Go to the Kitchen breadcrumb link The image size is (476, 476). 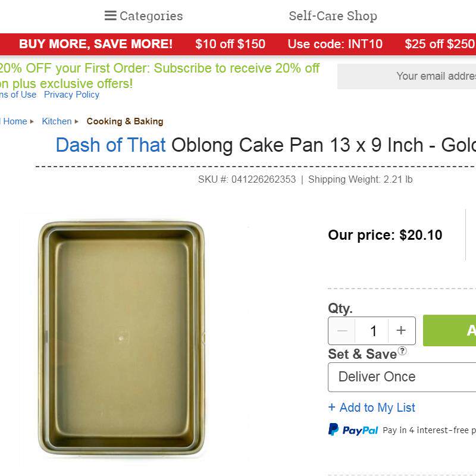tap(57, 121)
